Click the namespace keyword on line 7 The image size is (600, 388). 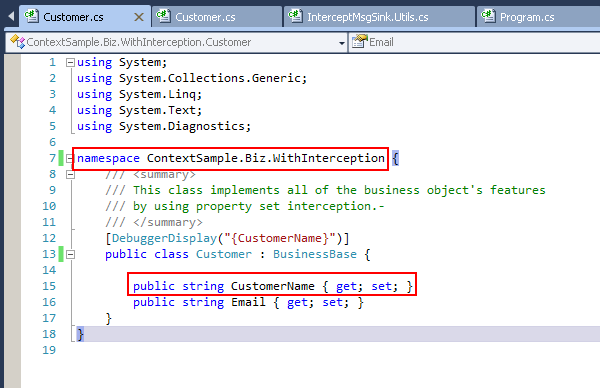click(x=108, y=158)
